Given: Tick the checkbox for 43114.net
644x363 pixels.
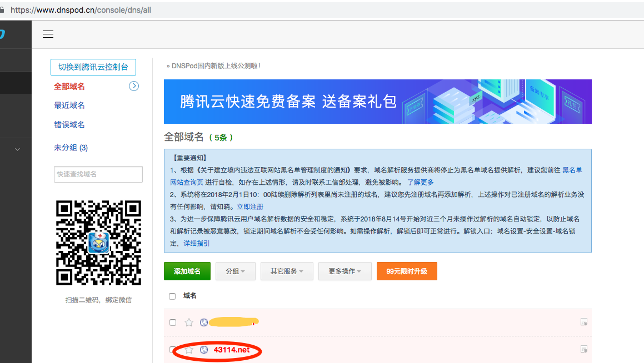Looking at the screenshot, I should pyautogui.click(x=173, y=350).
